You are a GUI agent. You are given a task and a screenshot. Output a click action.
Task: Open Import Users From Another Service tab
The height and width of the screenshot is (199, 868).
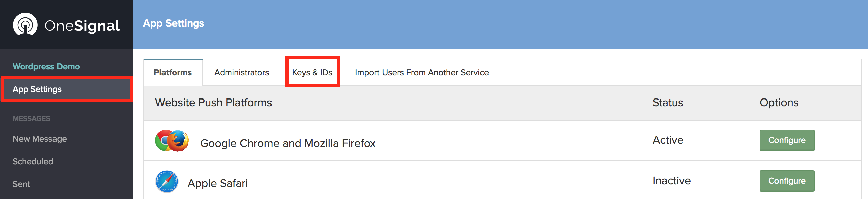click(x=422, y=73)
